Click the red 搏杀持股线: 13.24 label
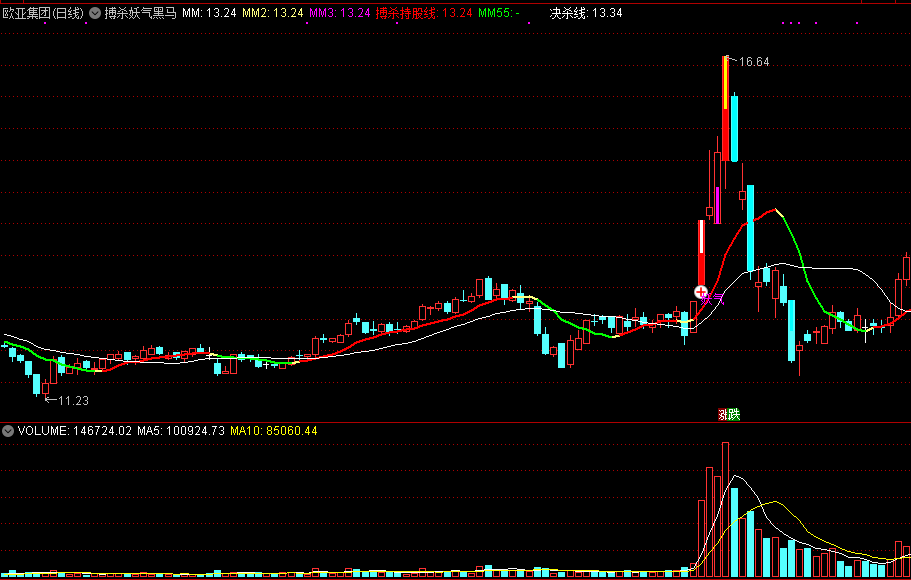Screen dimensions: 911x580 tap(424, 13)
